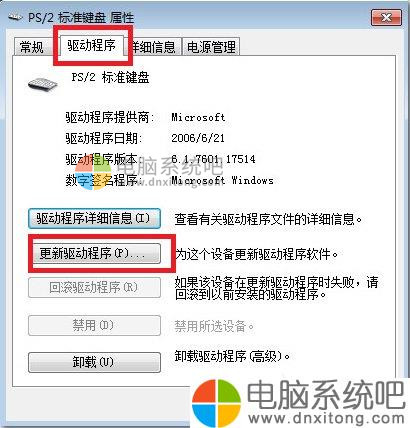Click the 卸载(U) uninstall button
The width and height of the screenshot is (410, 428).
pos(94,362)
